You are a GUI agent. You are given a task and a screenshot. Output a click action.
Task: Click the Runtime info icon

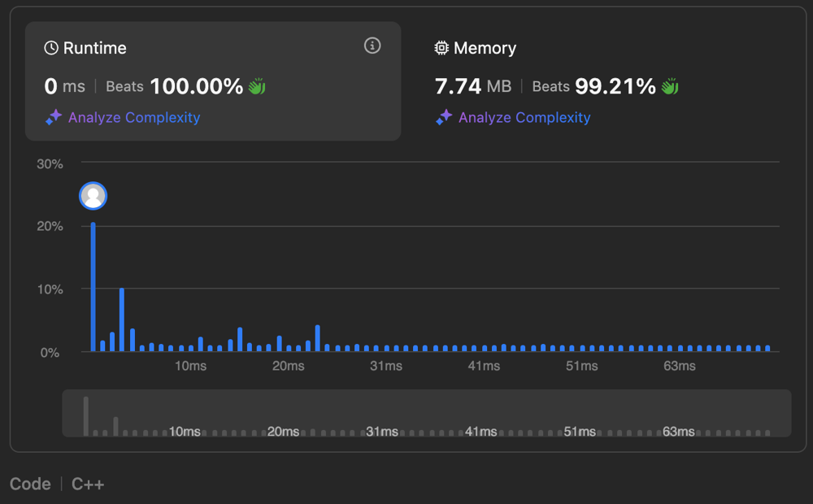click(x=372, y=46)
